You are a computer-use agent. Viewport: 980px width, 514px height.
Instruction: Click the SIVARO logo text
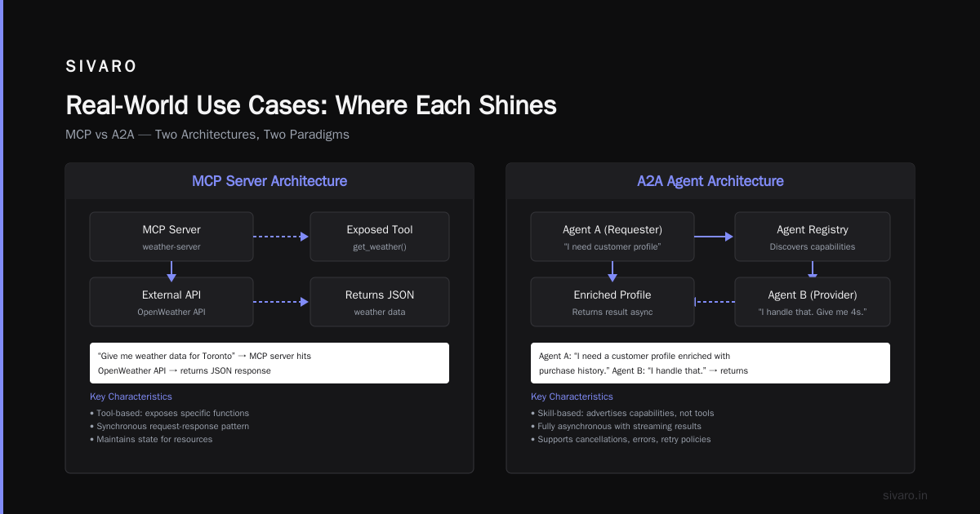(x=101, y=67)
